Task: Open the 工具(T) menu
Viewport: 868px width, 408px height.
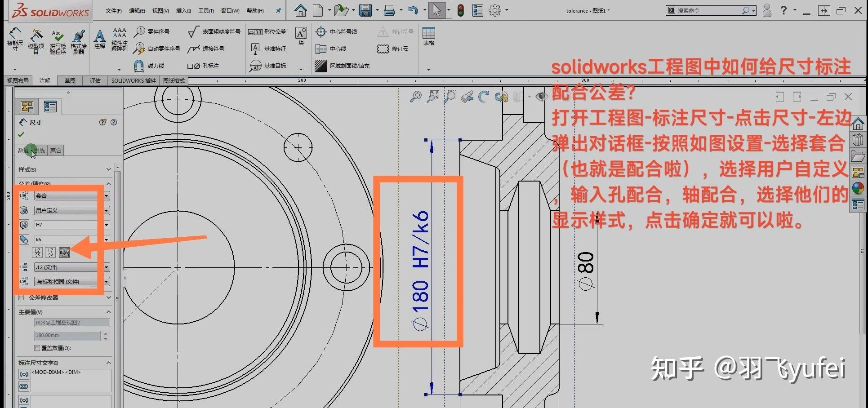Action: click(206, 10)
